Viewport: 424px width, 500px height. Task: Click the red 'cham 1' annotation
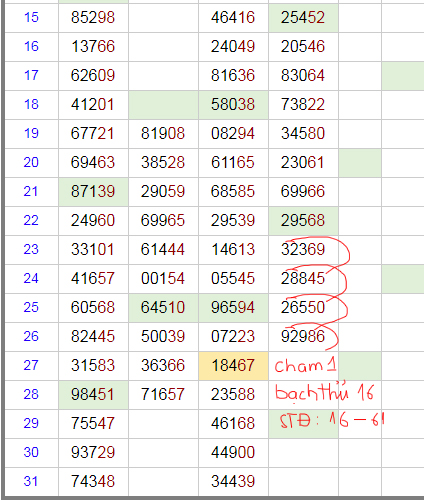point(305,365)
